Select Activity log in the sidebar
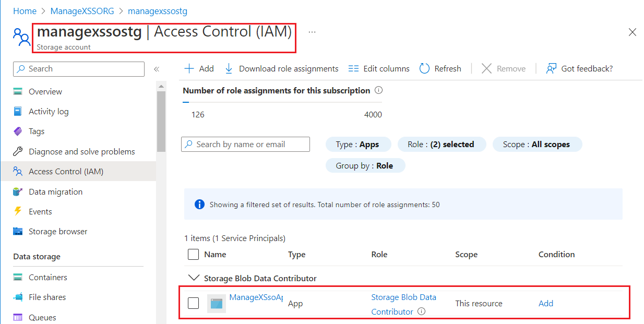This screenshot has width=644, height=324. [x=48, y=111]
